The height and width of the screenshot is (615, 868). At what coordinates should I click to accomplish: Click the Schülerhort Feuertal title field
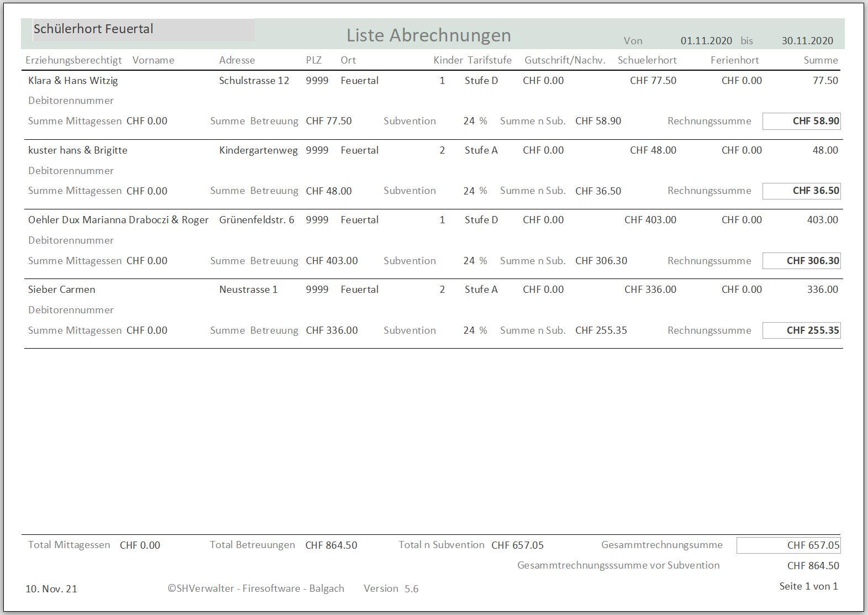coord(138,30)
